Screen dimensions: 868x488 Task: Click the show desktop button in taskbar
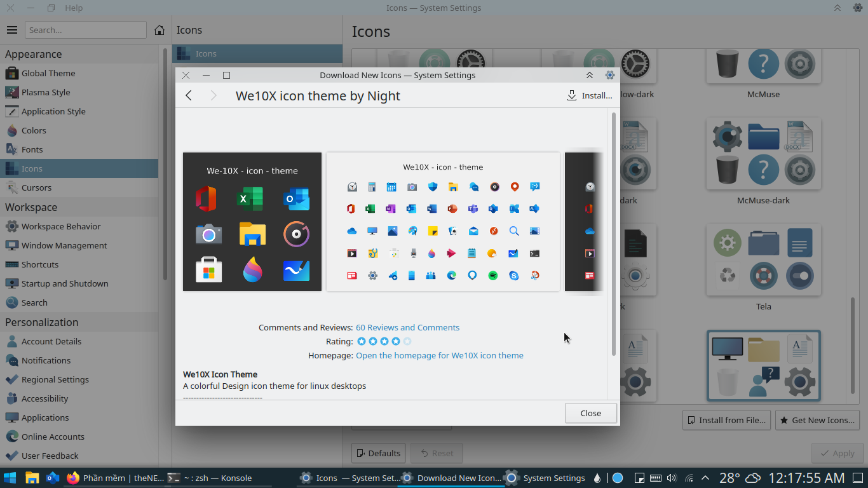[x=858, y=478]
